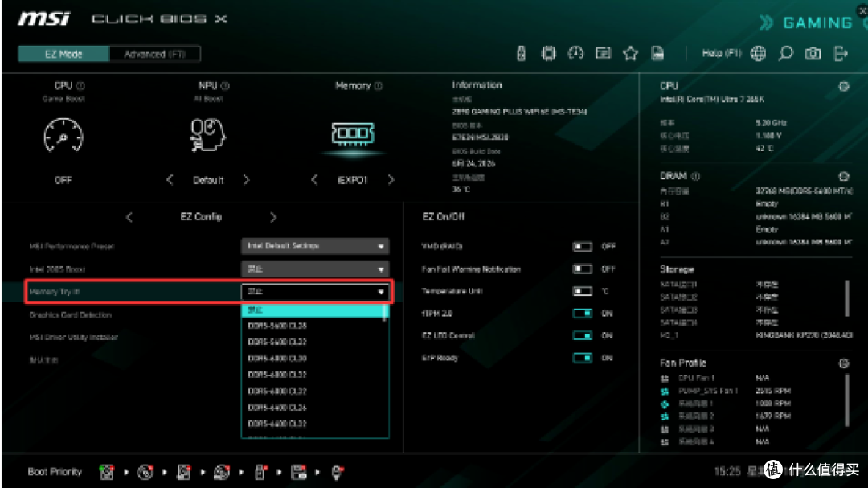Screen dimensions: 868x488
Task: Disable the fTPM 2.0 switch
Action: coord(582,313)
